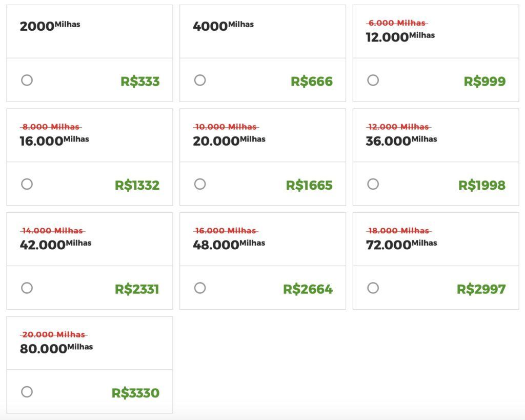
Task: Click the 80.000 Milhas package heading
Action: click(56, 348)
